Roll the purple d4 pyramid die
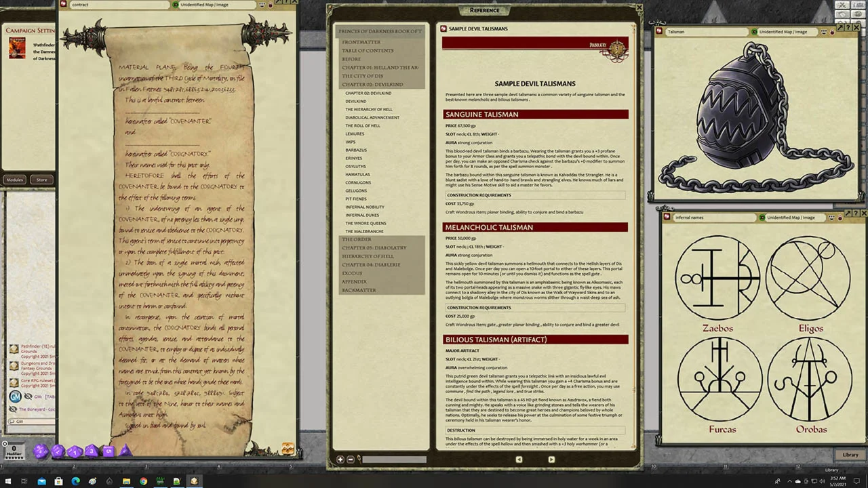Screen dimensions: 868x488 click(125, 451)
